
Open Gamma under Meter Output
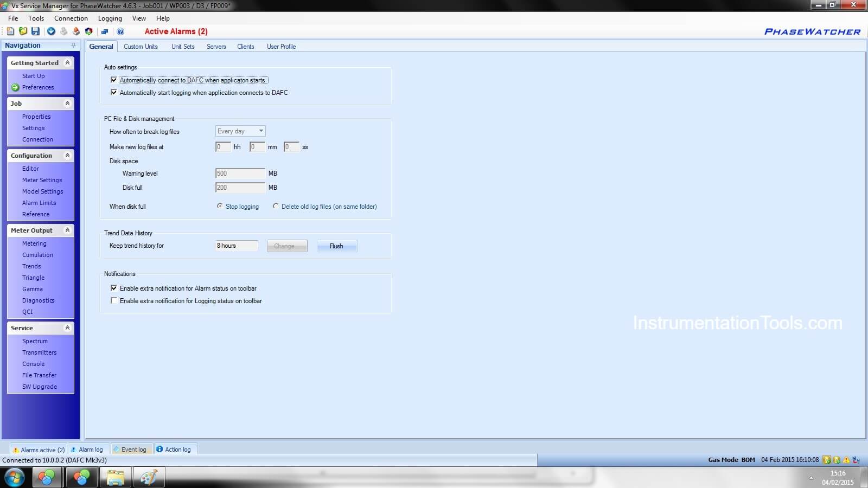point(32,289)
